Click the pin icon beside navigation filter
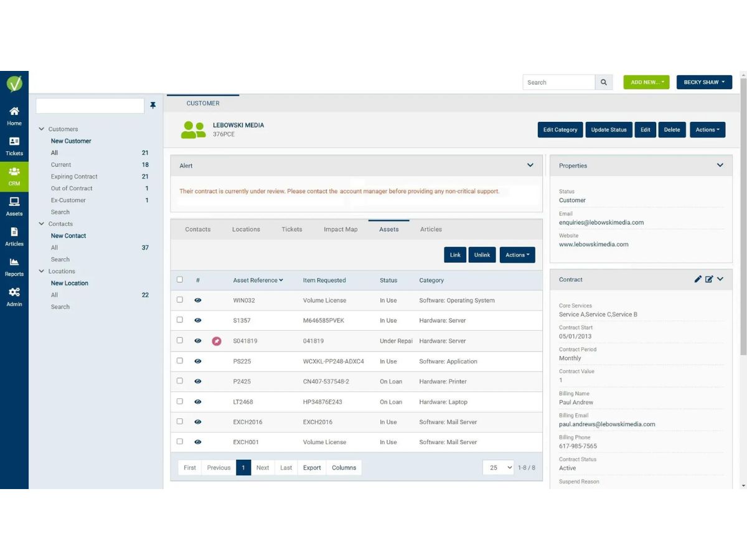The height and width of the screenshot is (560, 747). pos(153,106)
